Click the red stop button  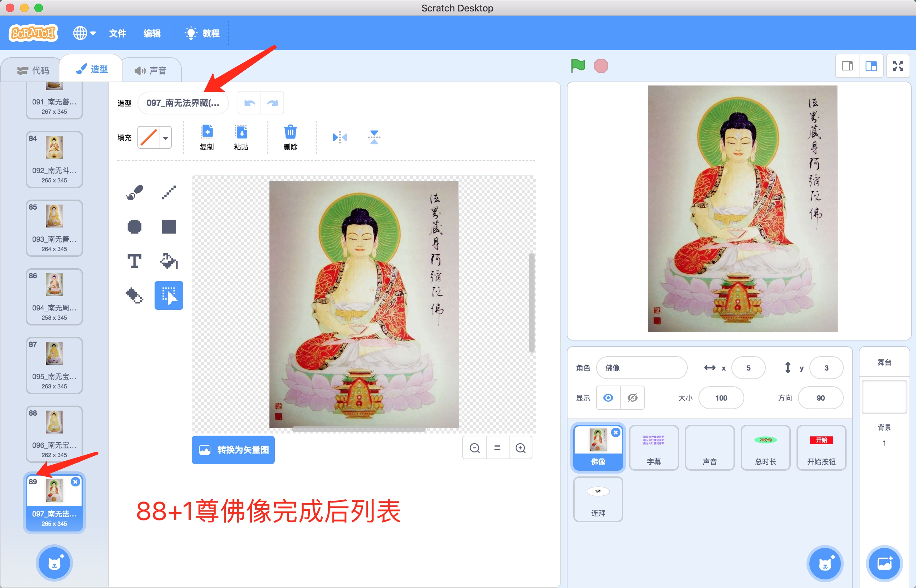[x=601, y=66]
